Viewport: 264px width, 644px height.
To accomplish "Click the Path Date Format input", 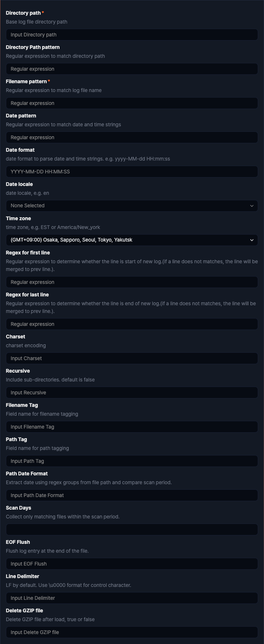I will [132, 495].
